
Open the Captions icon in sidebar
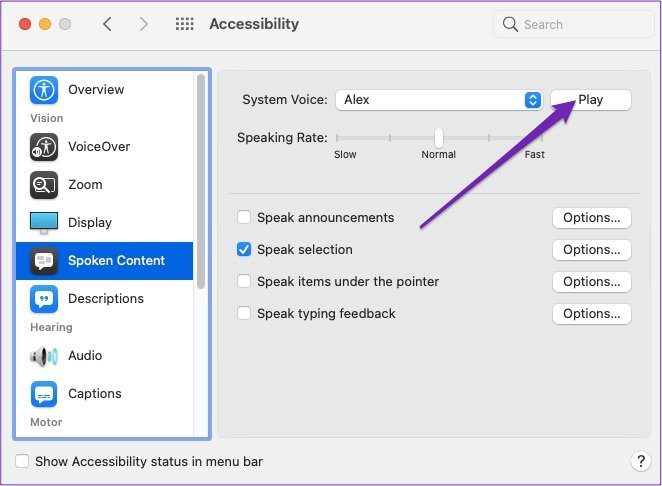click(44, 394)
